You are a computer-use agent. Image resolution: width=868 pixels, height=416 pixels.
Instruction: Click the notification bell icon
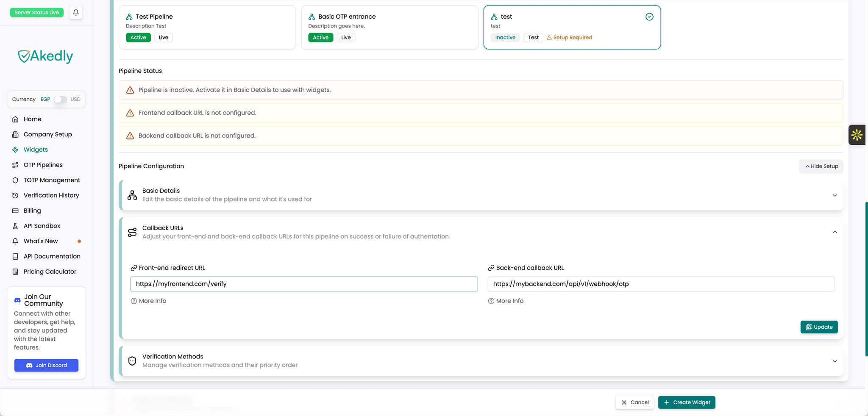point(76,13)
